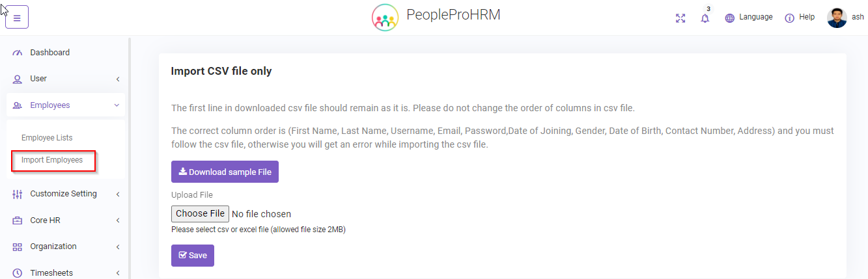The width and height of the screenshot is (868, 279).
Task: Expand the User menu chevron
Action: pyautogui.click(x=118, y=79)
